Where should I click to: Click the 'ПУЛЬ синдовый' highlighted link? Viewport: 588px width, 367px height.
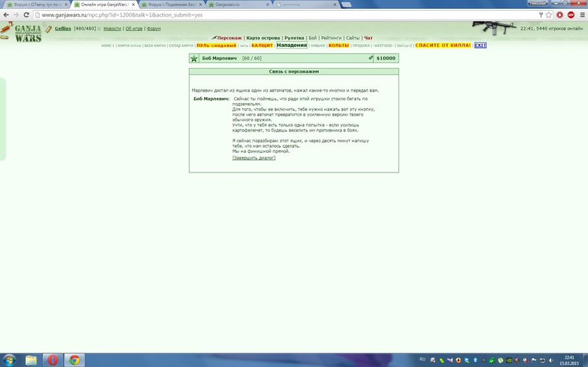click(x=216, y=45)
